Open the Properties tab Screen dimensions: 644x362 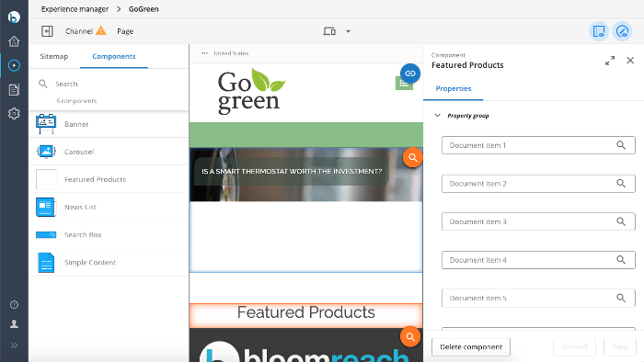click(x=454, y=88)
